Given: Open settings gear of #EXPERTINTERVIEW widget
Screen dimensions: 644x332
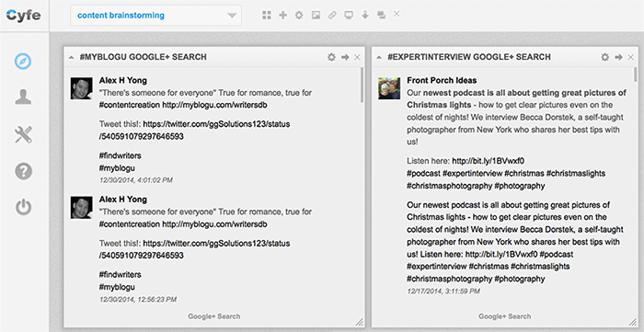Looking at the screenshot, I should tap(605, 57).
